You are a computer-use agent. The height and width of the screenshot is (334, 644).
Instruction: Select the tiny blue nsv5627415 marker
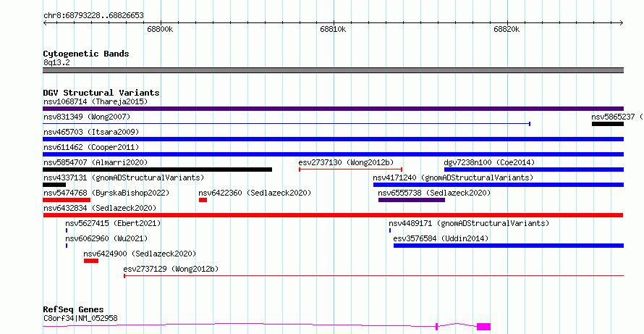pos(67,230)
